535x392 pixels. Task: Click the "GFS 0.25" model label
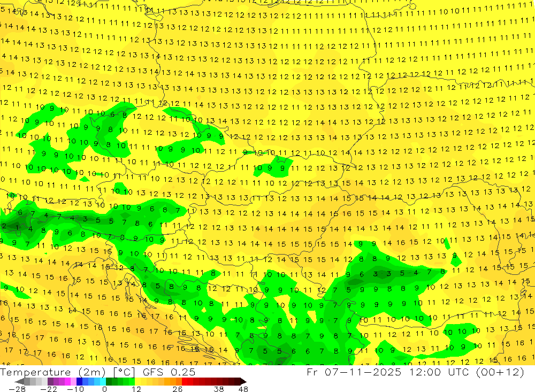pos(169,372)
